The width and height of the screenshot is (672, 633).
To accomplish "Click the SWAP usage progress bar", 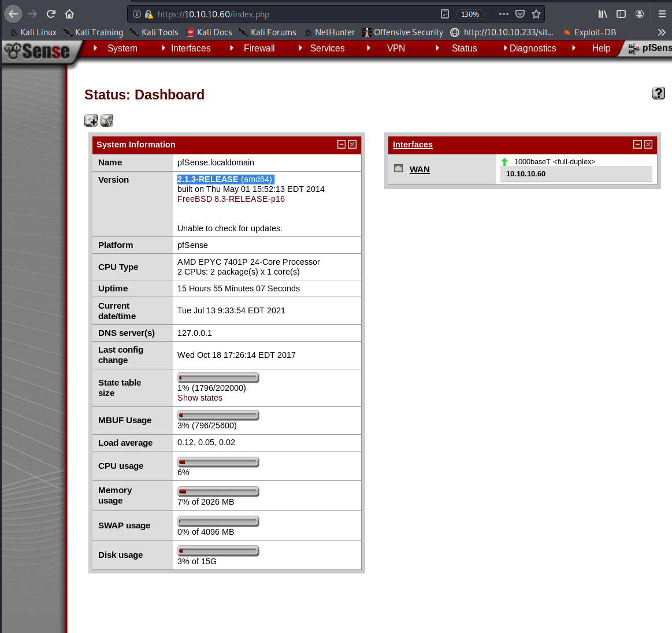I will (218, 522).
